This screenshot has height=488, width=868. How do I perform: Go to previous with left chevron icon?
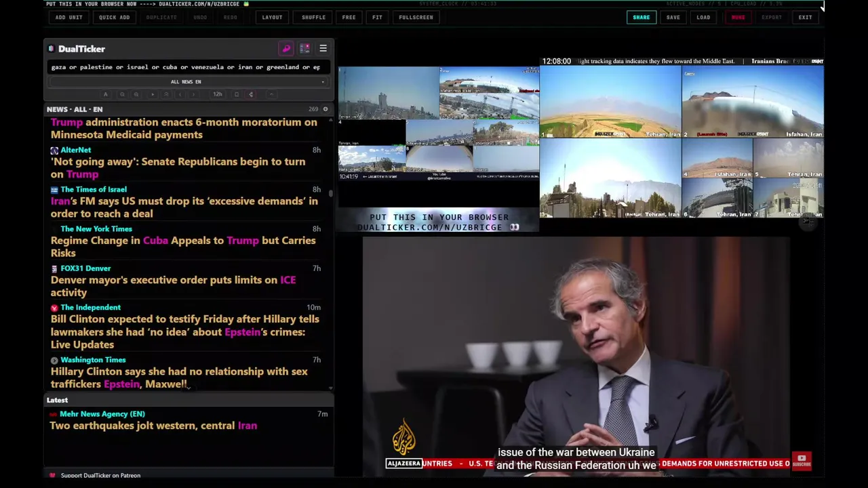click(x=180, y=94)
